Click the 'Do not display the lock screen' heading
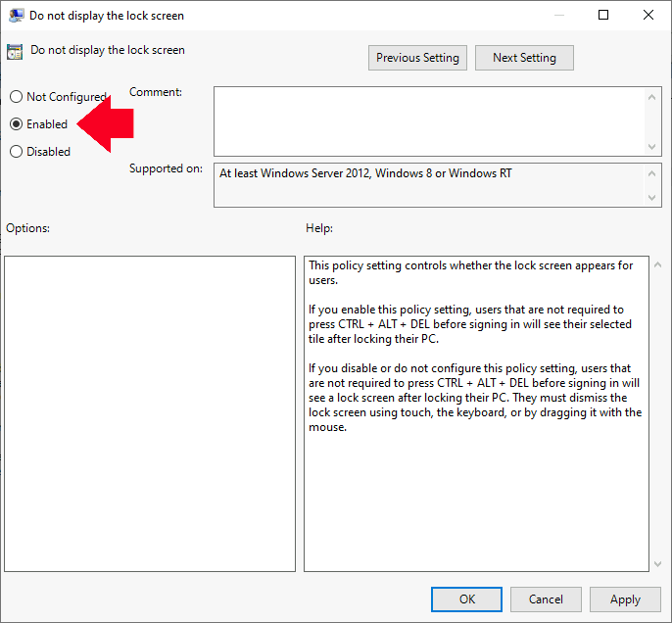The width and height of the screenshot is (672, 623). click(x=108, y=50)
